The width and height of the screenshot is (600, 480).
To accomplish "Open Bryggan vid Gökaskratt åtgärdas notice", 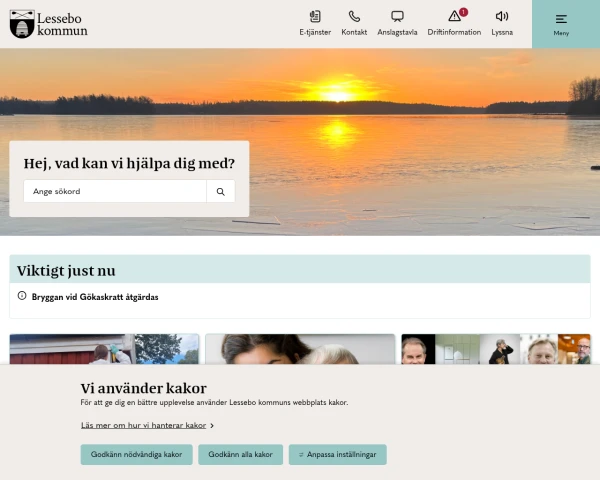I will point(95,297).
